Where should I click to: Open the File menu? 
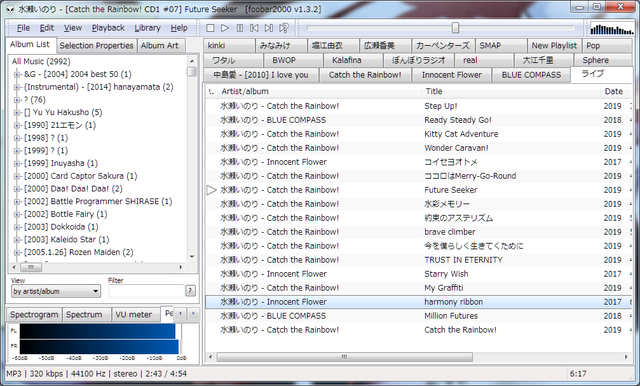point(23,28)
